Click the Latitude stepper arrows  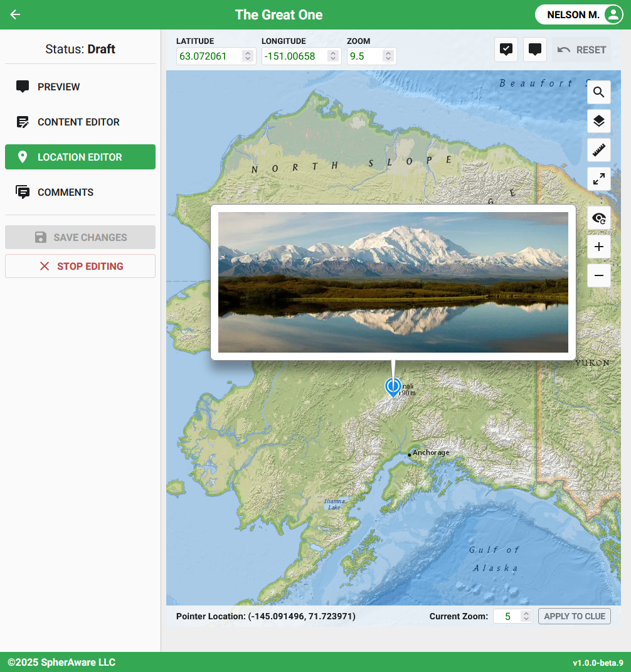247,56
